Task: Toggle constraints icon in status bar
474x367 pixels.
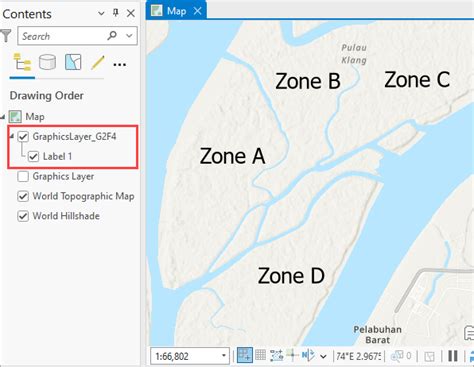Action: click(276, 355)
